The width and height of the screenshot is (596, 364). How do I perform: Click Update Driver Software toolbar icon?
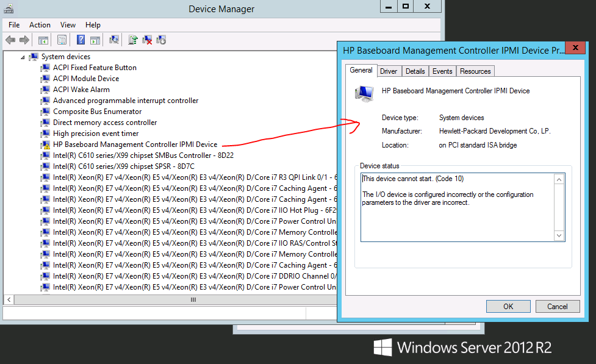coord(132,40)
